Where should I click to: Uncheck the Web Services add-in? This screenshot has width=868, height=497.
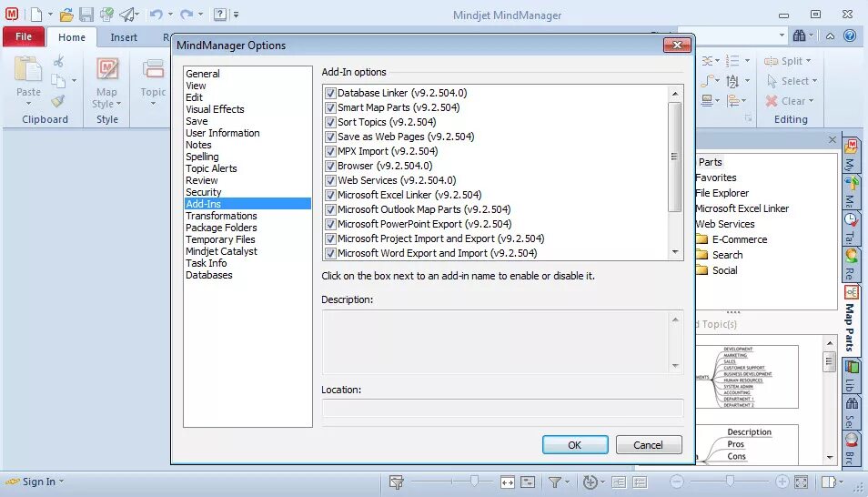pyautogui.click(x=330, y=180)
